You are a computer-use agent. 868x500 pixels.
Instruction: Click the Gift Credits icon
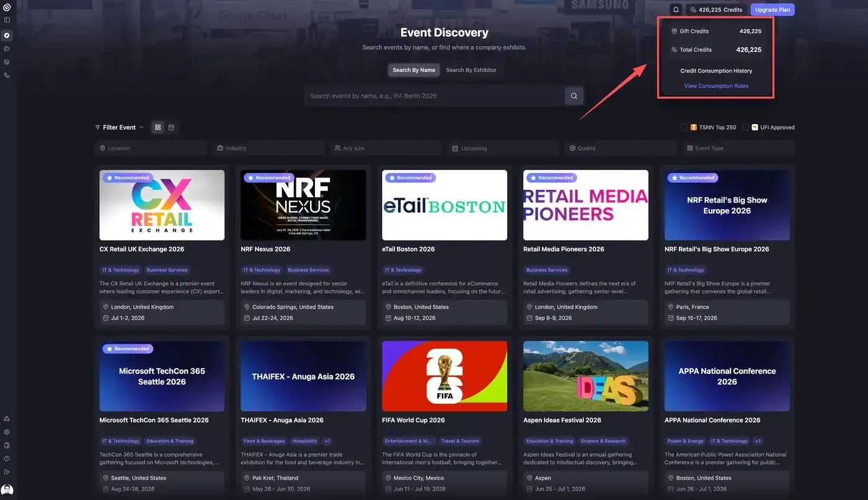coord(675,31)
